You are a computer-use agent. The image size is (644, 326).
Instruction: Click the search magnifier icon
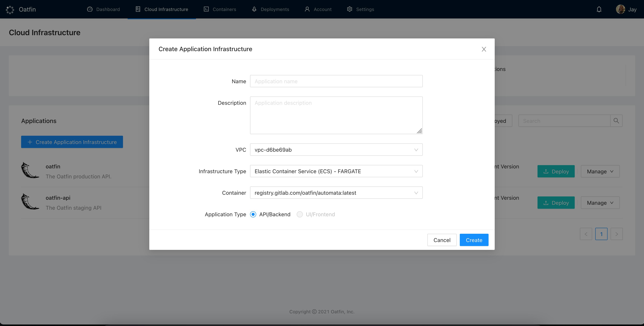tap(616, 121)
